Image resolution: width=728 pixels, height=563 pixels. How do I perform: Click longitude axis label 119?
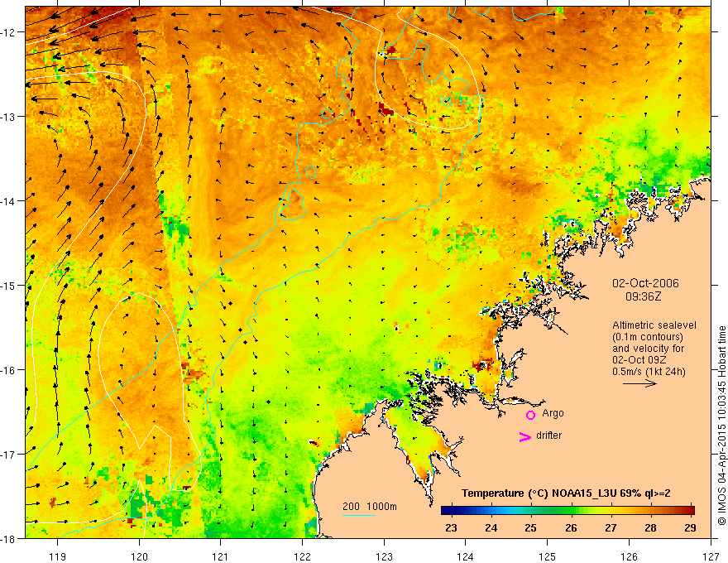tap(58, 556)
